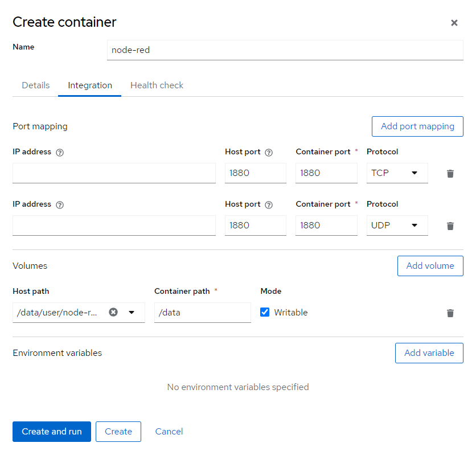Viewport: 476px width, 455px height.
Task: Clear the Host path selection
Action: pos(113,312)
